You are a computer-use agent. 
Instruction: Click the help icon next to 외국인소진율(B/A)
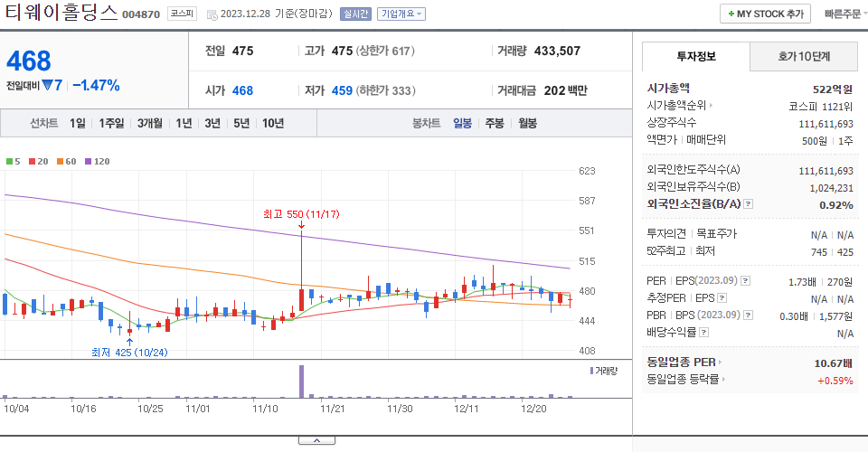[x=748, y=204]
